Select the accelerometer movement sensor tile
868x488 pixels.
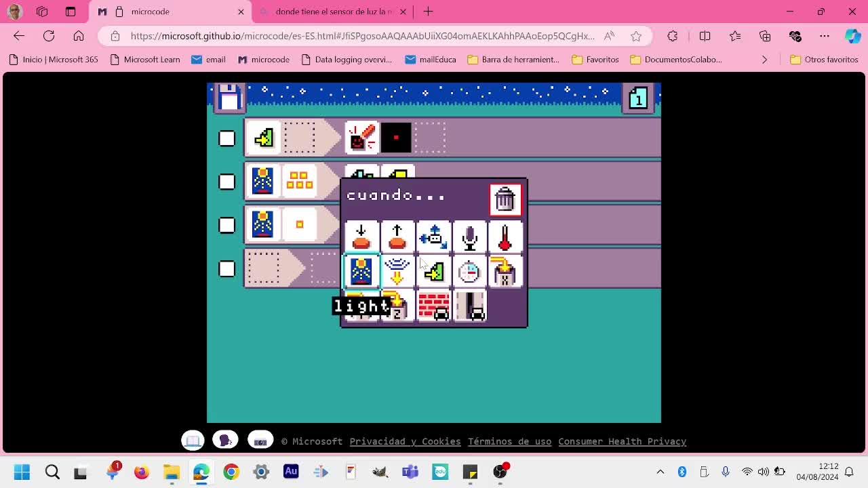[x=433, y=236]
